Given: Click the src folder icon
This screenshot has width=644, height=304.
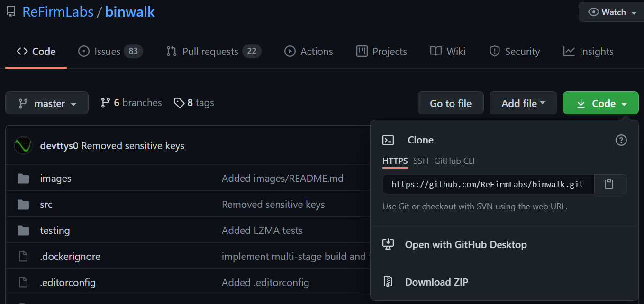Looking at the screenshot, I should (x=23, y=205).
